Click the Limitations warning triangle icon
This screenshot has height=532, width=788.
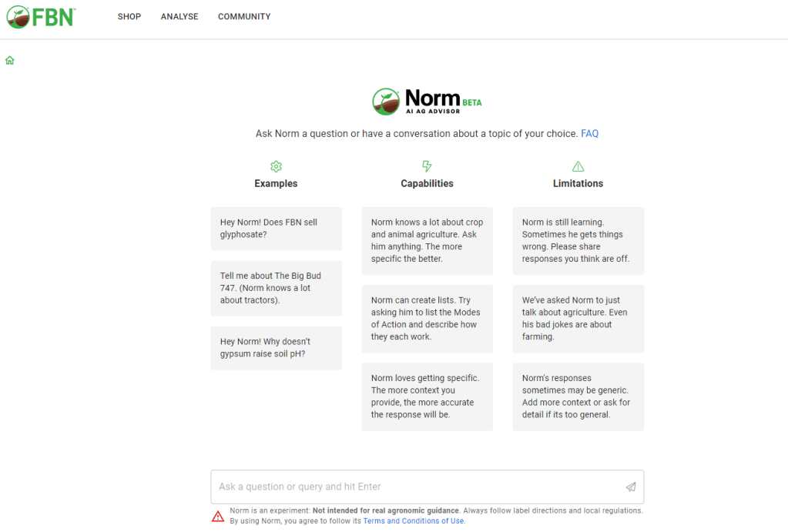578,166
